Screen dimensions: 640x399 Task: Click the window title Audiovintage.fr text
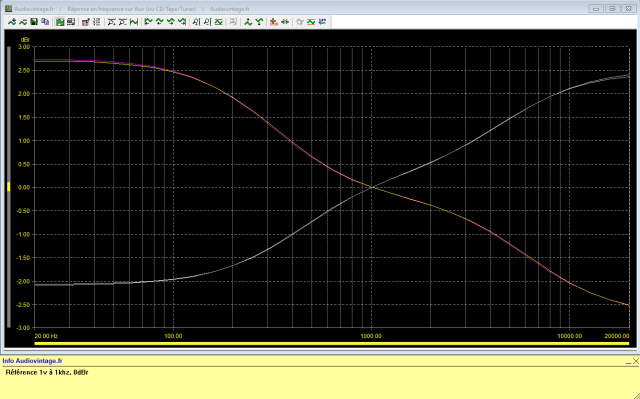[x=34, y=9]
